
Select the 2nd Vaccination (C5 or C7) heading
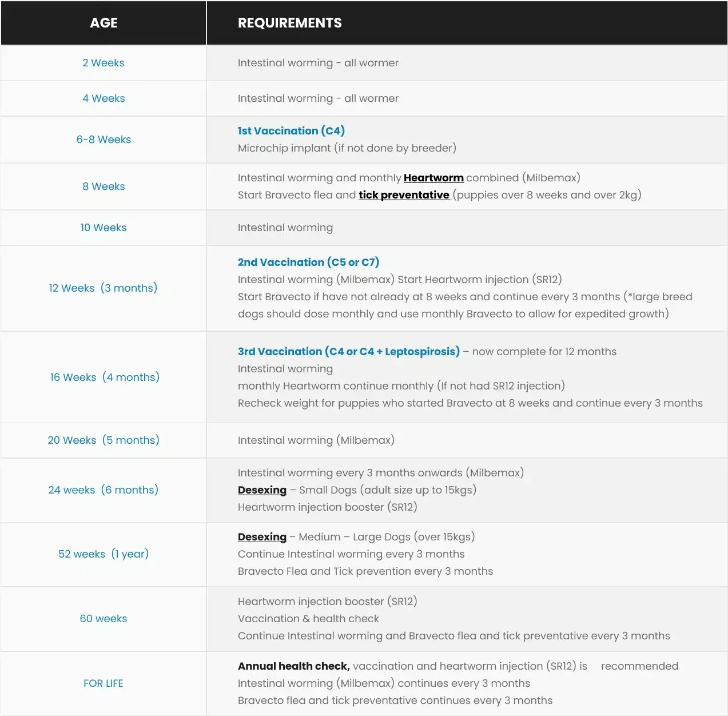tap(308, 262)
